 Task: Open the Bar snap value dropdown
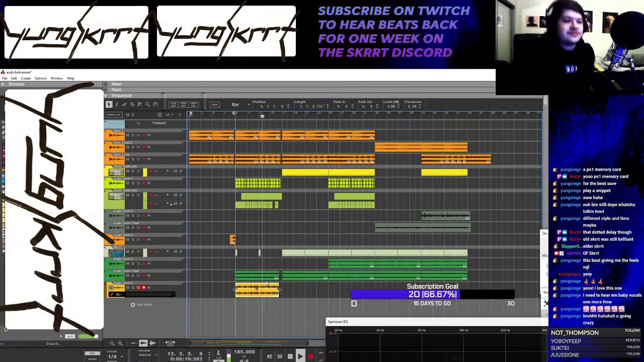[x=239, y=105]
